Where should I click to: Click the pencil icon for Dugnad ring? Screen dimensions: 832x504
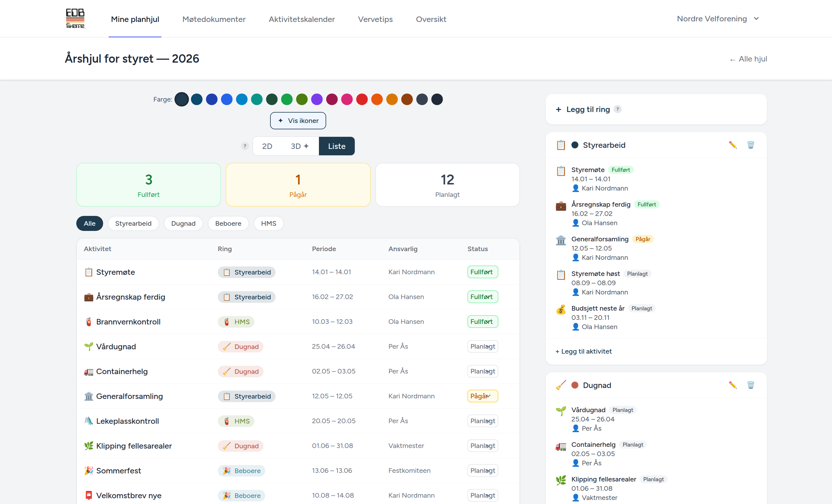pos(732,385)
